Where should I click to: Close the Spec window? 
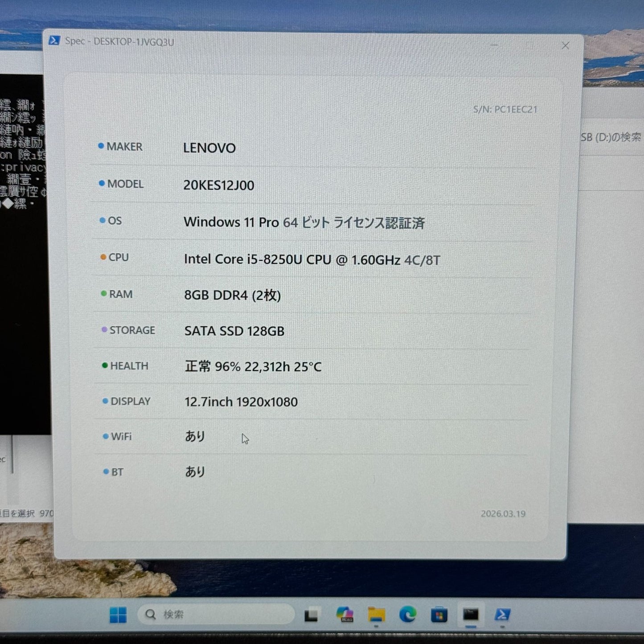[x=566, y=45]
